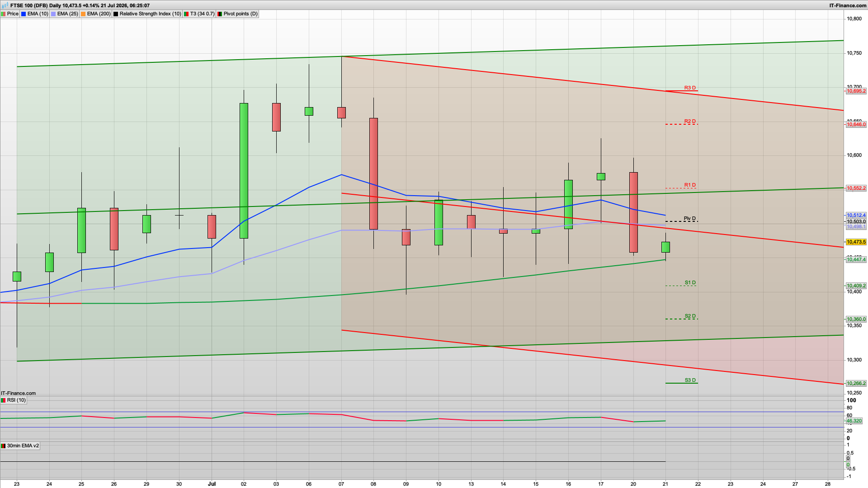
Task: Click the 10,646.0 price axis tag
Action: 856,125
